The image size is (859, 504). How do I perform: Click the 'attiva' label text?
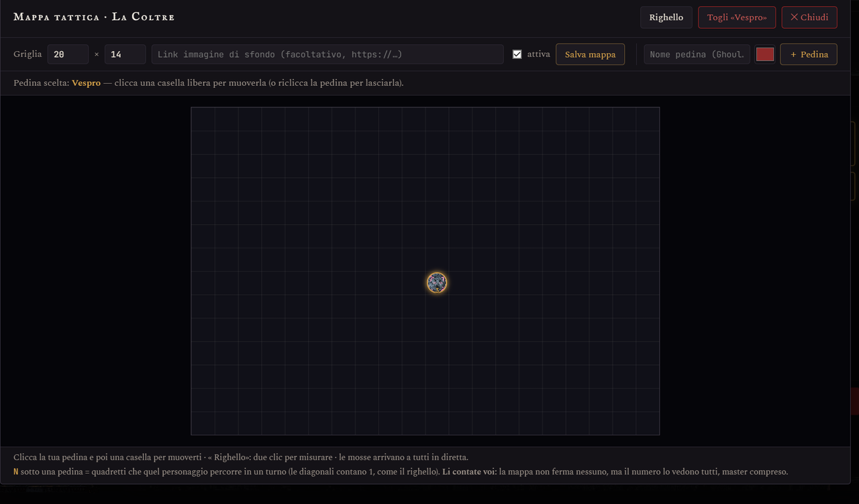538,54
